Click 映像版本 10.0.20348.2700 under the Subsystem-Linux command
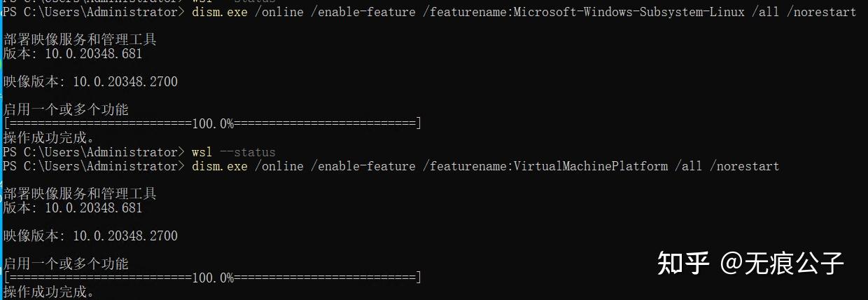Screen dimensions: 868x300 tap(90, 82)
